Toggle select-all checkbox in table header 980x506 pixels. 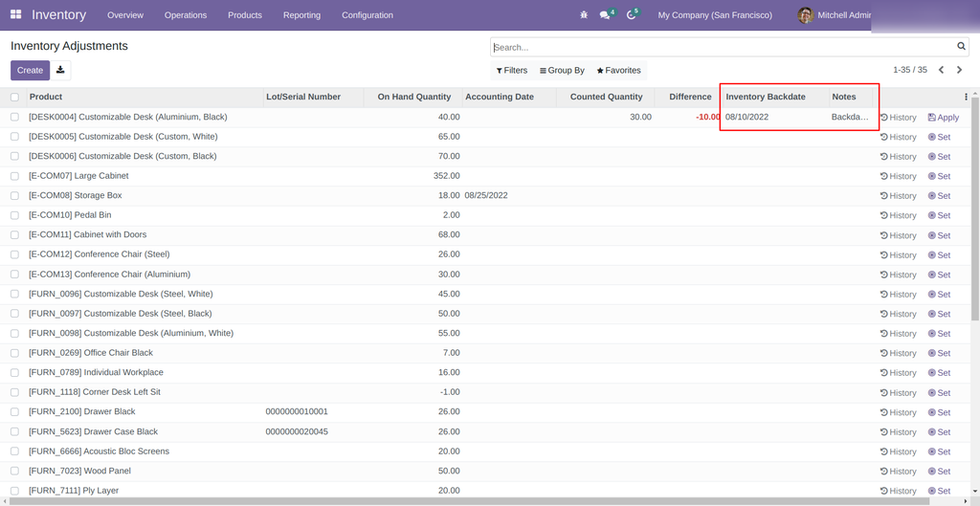pos(14,97)
